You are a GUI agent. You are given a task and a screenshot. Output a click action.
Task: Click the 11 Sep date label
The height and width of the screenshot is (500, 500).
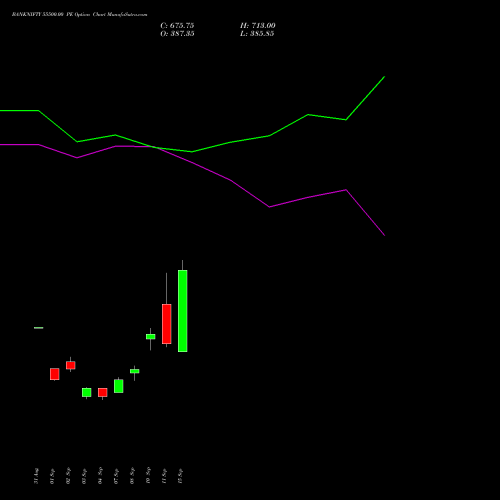[164, 476]
